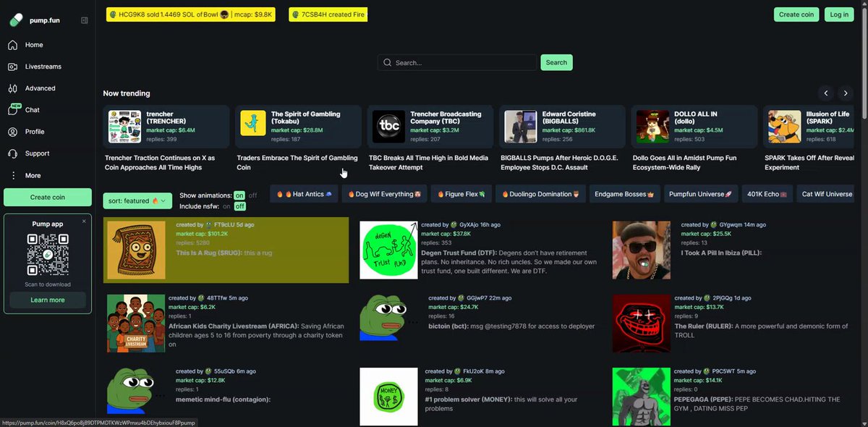Open I Took A Pill In Ibiza image
868x427 pixels.
click(642, 250)
